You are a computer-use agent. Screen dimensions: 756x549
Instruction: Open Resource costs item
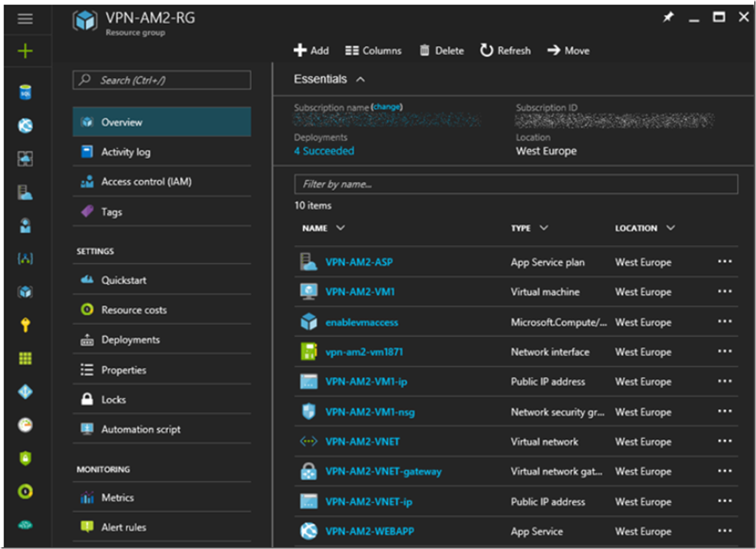(162, 310)
